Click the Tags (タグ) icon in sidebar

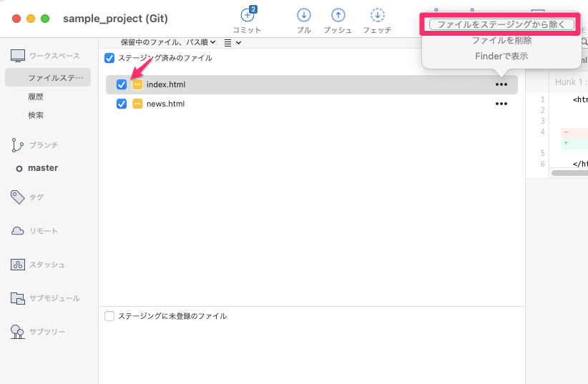pyautogui.click(x=18, y=197)
